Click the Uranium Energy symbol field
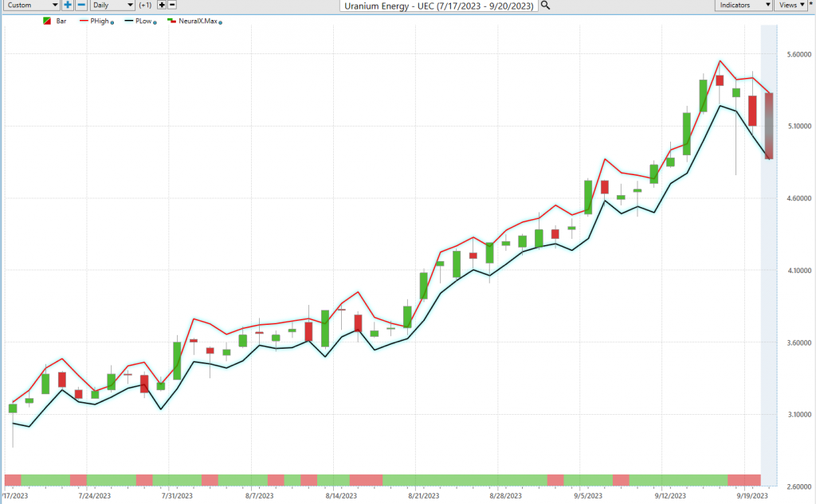816x504 pixels. click(439, 6)
